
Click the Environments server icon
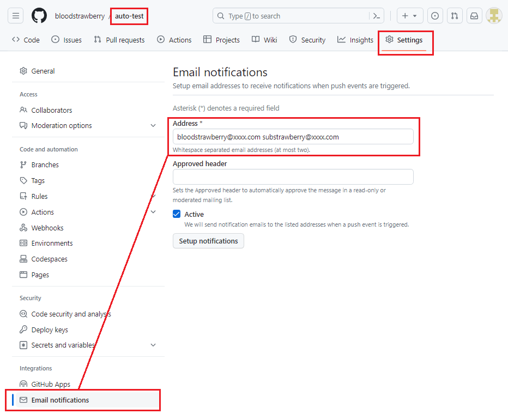point(23,243)
